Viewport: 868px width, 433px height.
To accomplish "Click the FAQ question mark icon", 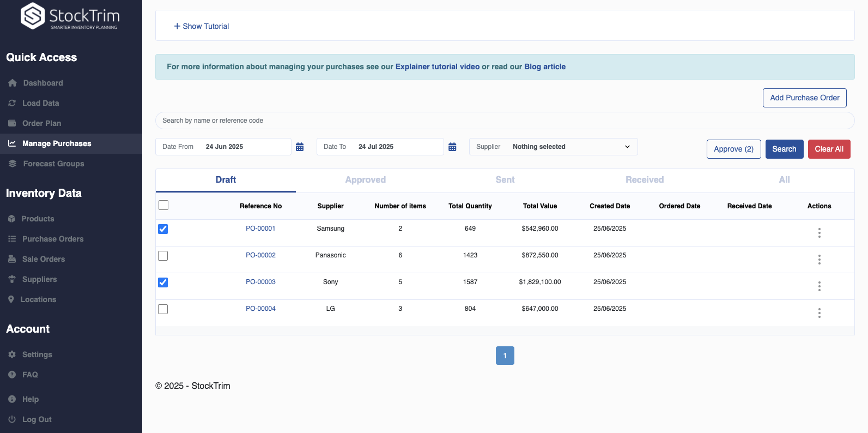I will (x=12, y=375).
